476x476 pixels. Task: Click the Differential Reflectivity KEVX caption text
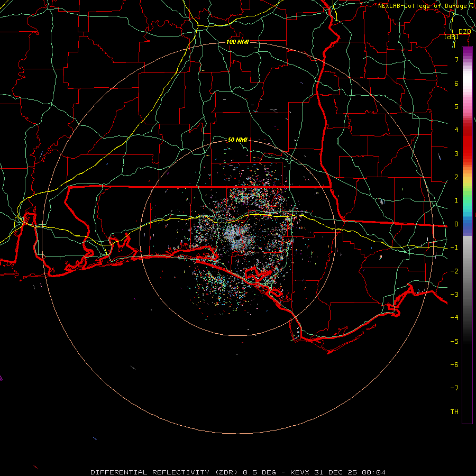[x=238, y=472]
